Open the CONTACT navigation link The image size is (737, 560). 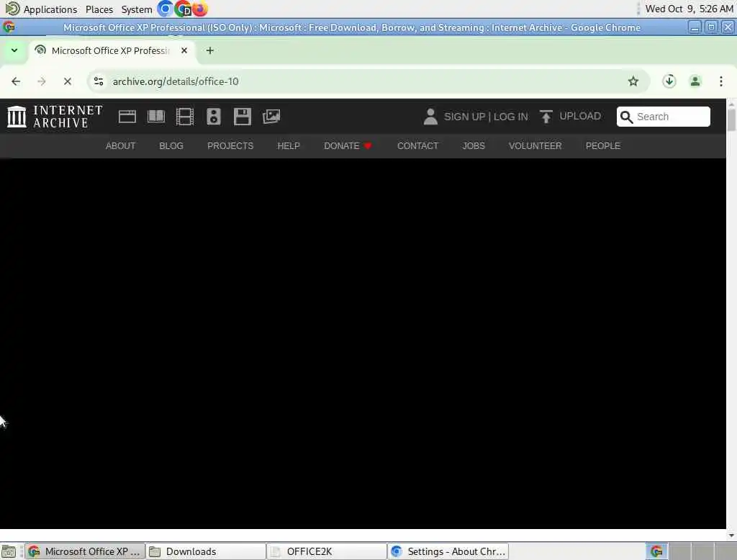tap(417, 146)
